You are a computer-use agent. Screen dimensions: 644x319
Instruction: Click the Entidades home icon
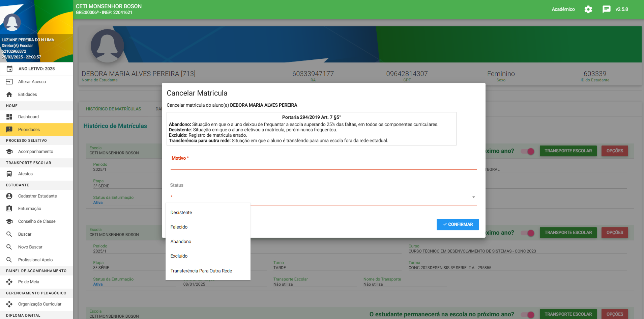pos(9,95)
